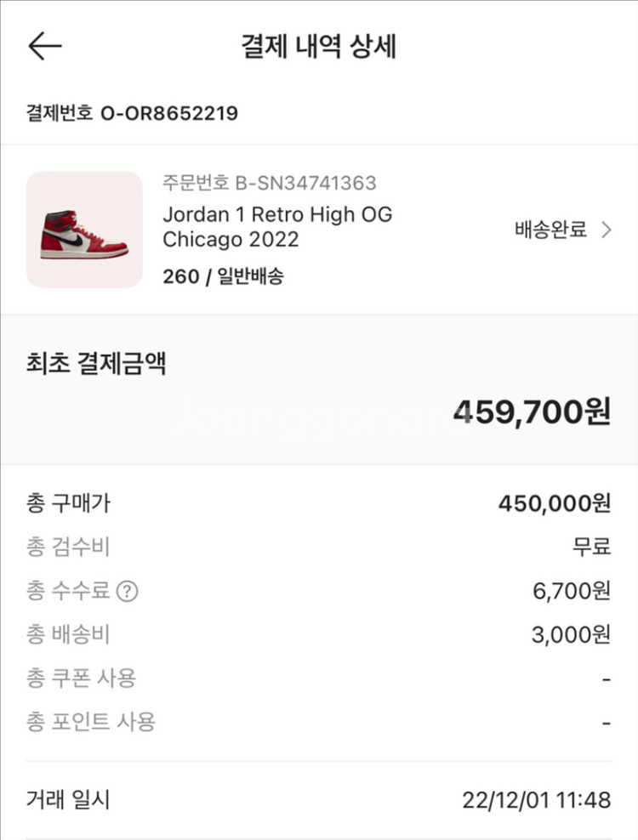Viewport: 638px width, 840px height.
Task: Open the fee help question mark icon
Action: point(127,591)
